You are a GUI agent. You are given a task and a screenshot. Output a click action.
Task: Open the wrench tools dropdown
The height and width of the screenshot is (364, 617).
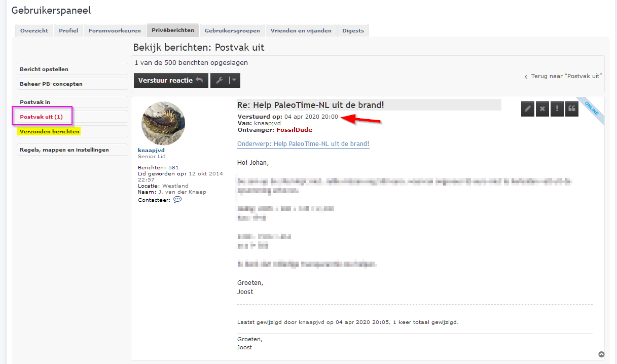pyautogui.click(x=225, y=80)
